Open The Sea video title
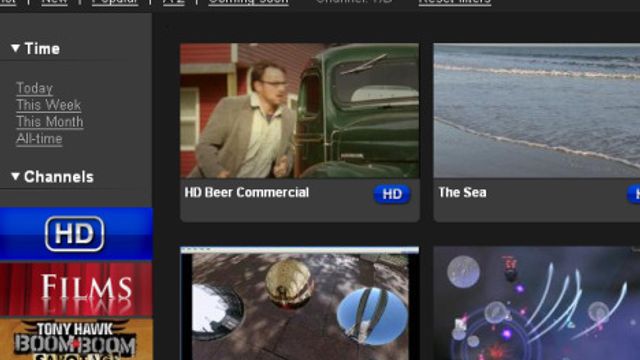The width and height of the screenshot is (640, 360). [x=462, y=192]
